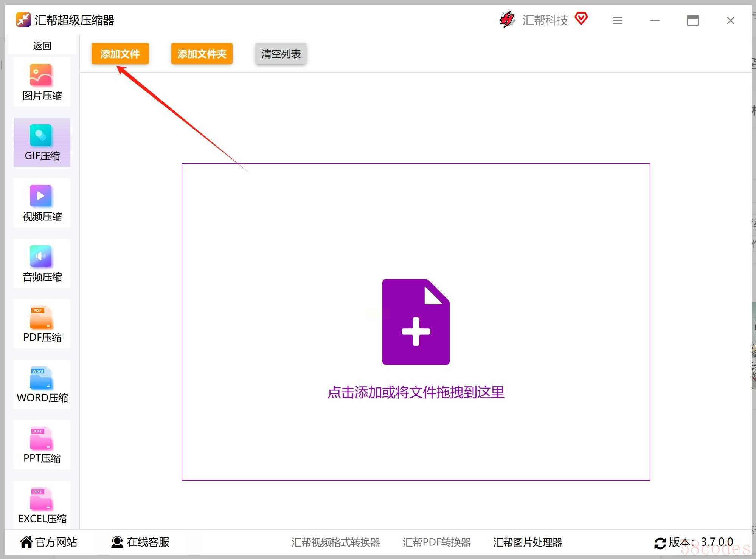Click the 添加文件夹 button
Image resolution: width=756 pixels, height=559 pixels.
coord(202,54)
